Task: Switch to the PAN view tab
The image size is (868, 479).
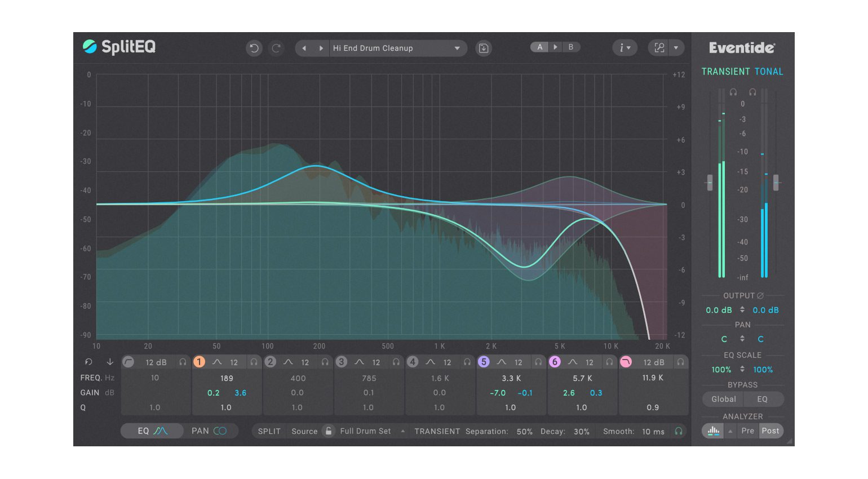Action: coord(209,431)
